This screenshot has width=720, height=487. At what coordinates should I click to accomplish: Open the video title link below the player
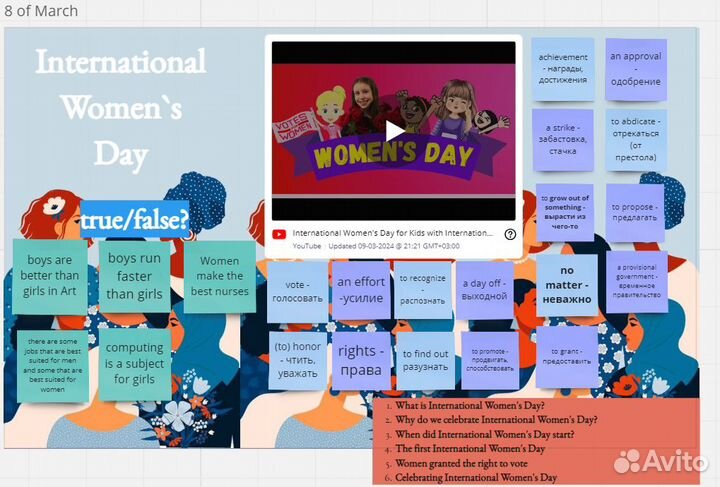pyautogui.click(x=392, y=233)
